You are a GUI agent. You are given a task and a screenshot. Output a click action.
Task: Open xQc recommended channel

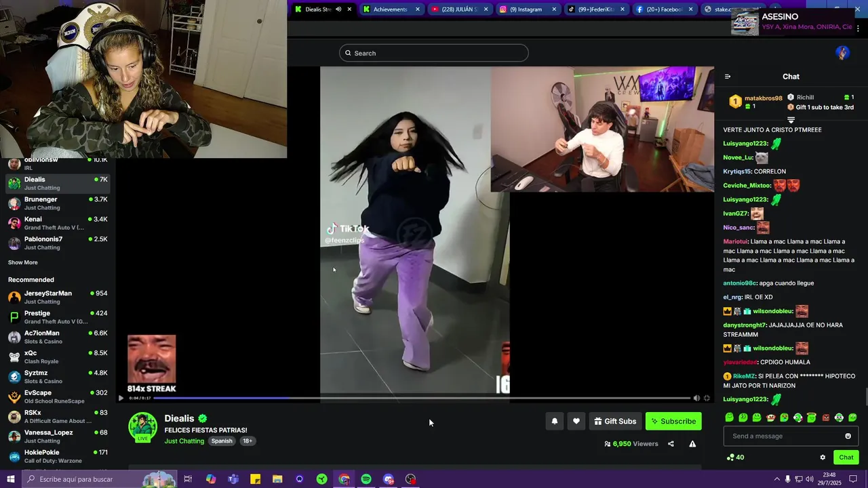(x=58, y=357)
